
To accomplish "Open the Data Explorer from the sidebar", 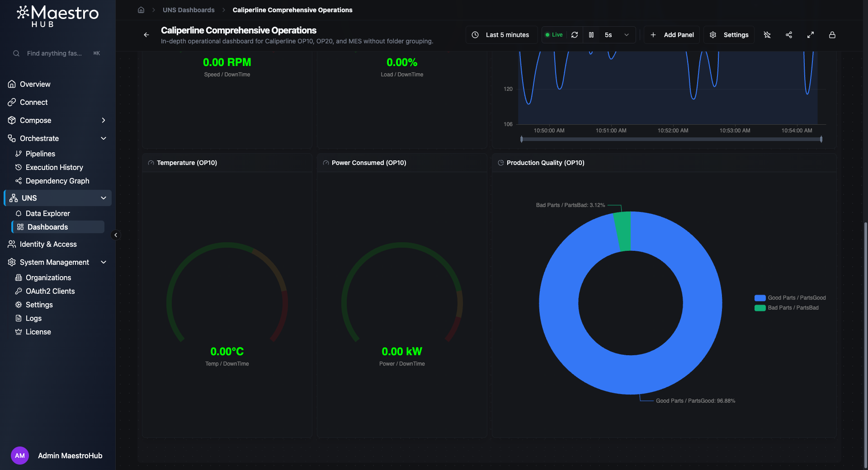I will [47, 213].
